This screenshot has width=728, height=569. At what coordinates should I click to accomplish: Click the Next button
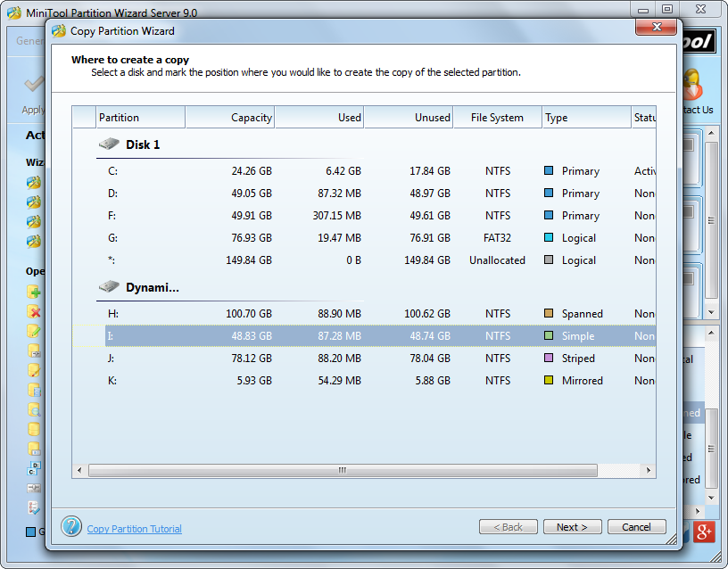click(x=573, y=527)
